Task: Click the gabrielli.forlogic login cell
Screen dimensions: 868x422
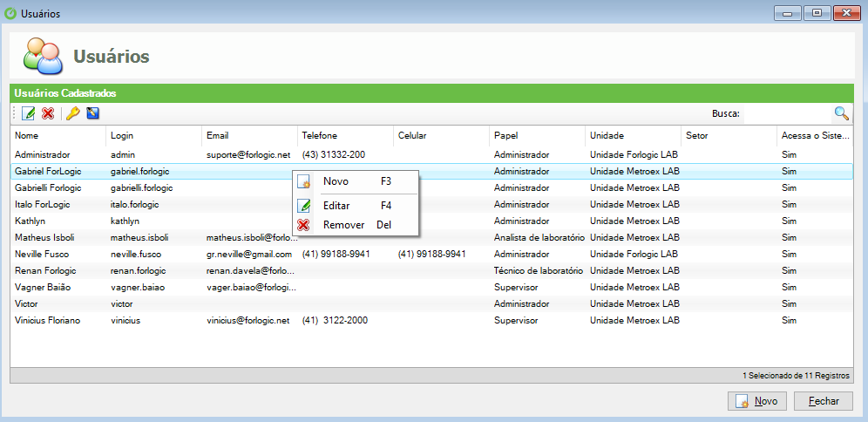Action: [x=142, y=187]
